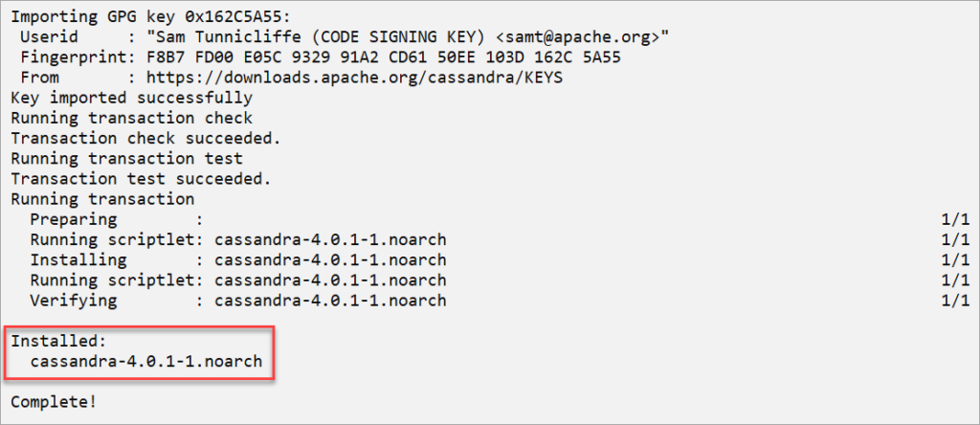This screenshot has width=980, height=425.
Task: Click the first "Running scriptlet" label
Action: tap(113, 240)
